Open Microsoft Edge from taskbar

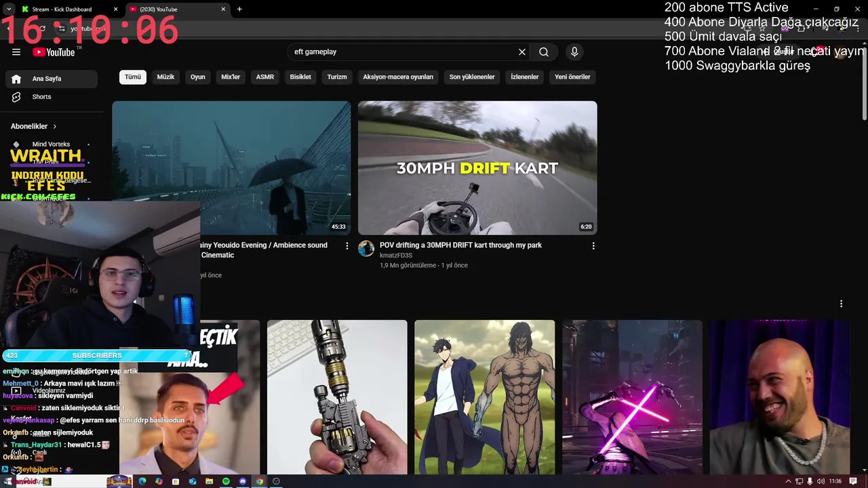point(142,481)
